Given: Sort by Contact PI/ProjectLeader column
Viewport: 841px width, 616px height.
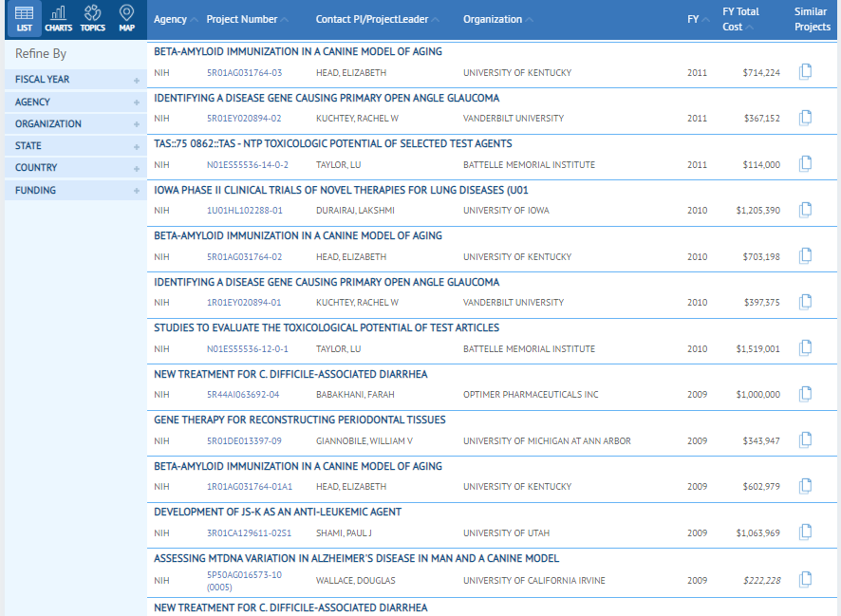Looking at the screenshot, I should click(x=377, y=19).
